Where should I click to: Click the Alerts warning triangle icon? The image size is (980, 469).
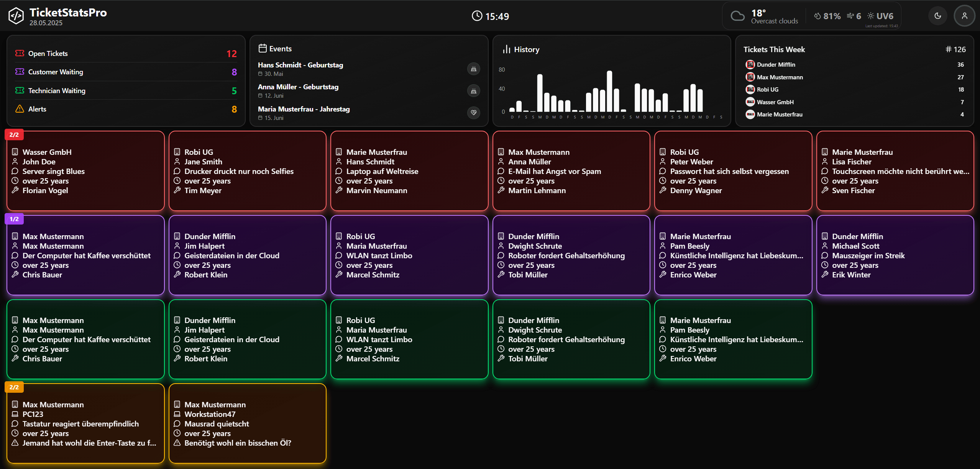tap(20, 109)
